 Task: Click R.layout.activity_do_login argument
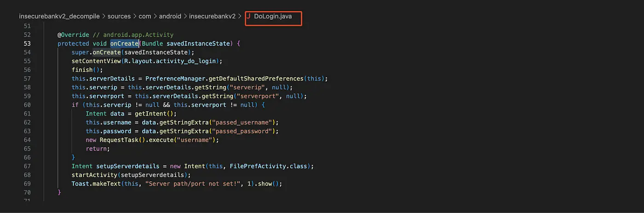click(x=172, y=61)
